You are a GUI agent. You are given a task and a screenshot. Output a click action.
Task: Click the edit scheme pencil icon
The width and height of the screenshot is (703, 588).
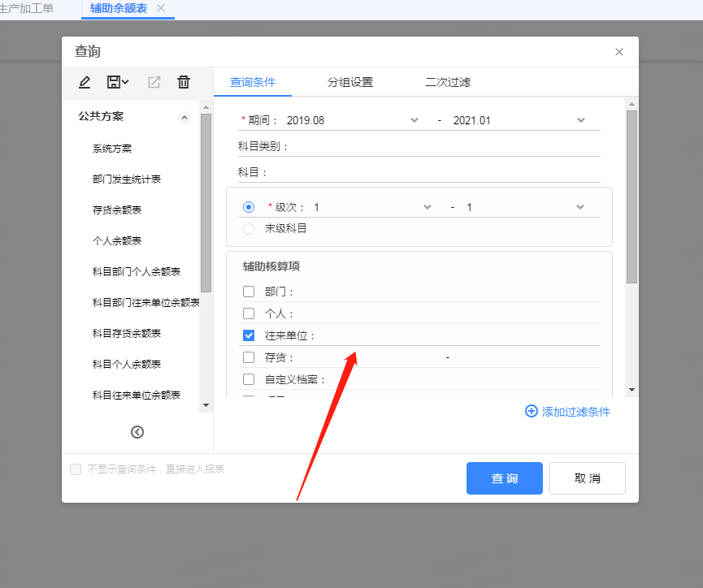[85, 82]
